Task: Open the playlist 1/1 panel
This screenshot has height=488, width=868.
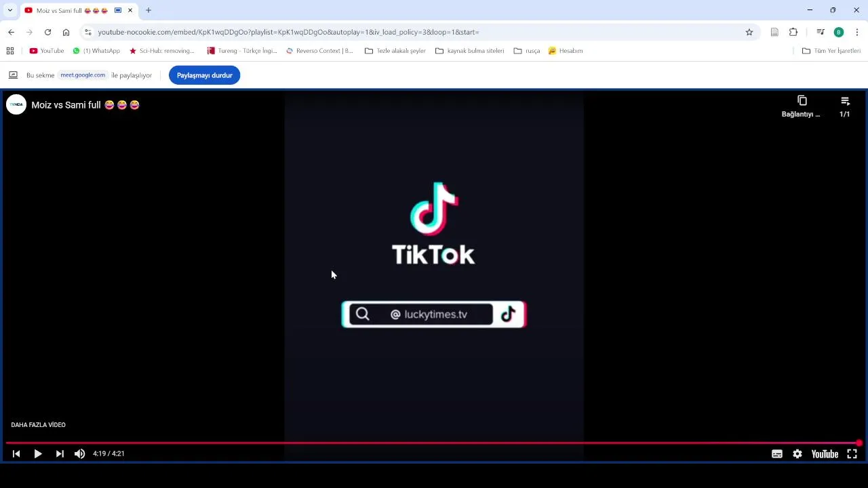Action: [845, 106]
